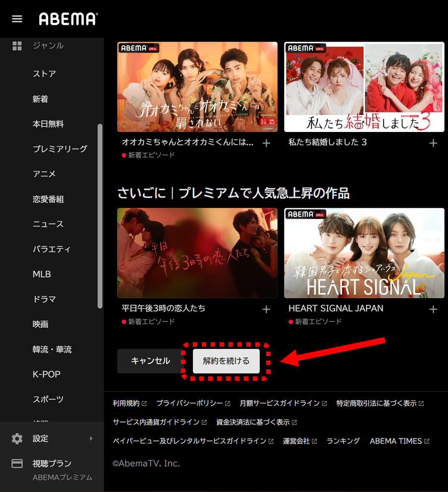Select アニメ in the sidebar
The width and height of the screenshot is (448, 492).
tap(44, 174)
